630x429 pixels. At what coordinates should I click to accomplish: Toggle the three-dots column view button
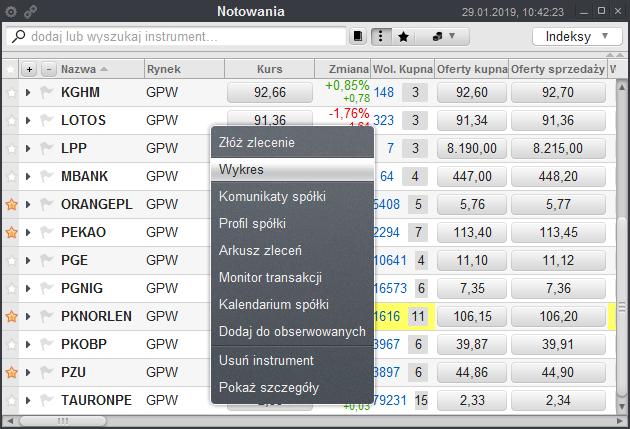(x=380, y=37)
